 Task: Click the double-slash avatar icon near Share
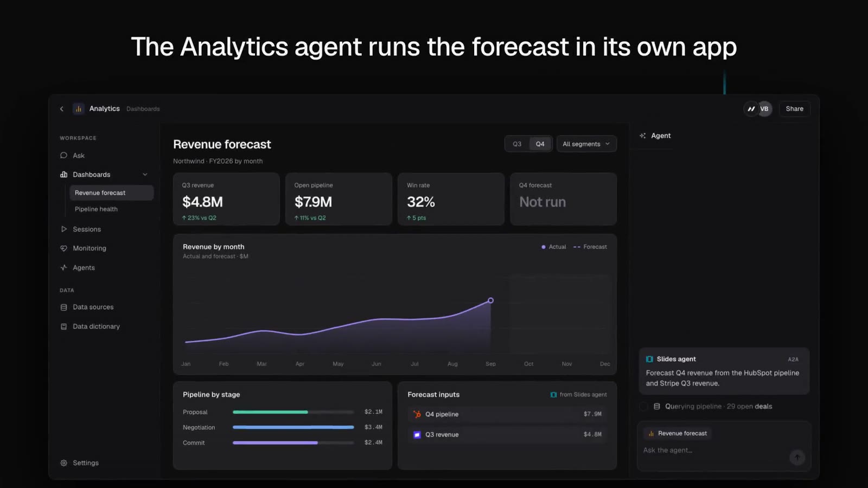(751, 109)
